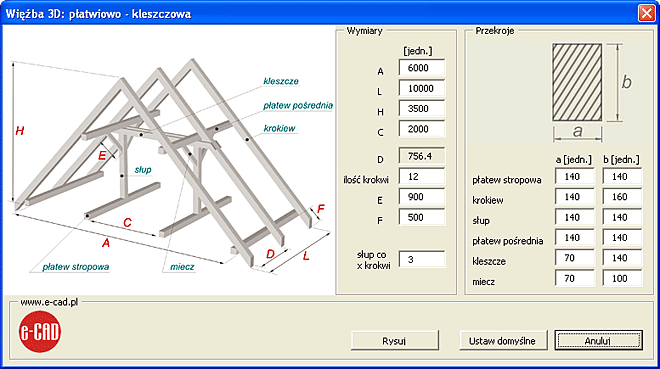Image resolution: width=660 pixels, height=369 pixels.
Task: Click Ustaw domyślne button
Action: coord(503,340)
